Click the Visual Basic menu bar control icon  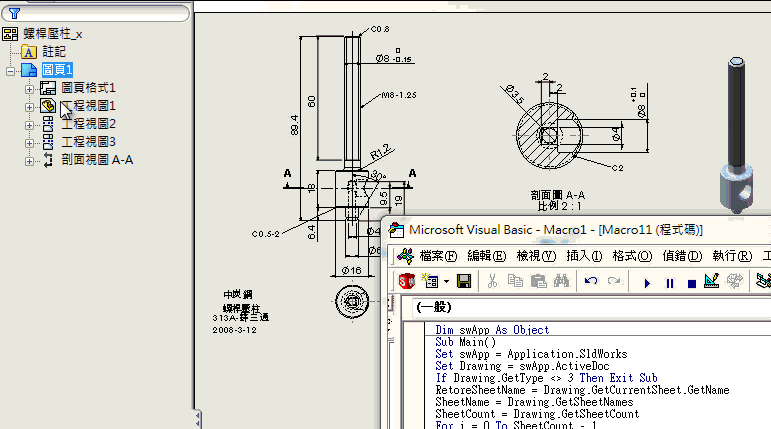point(406,256)
